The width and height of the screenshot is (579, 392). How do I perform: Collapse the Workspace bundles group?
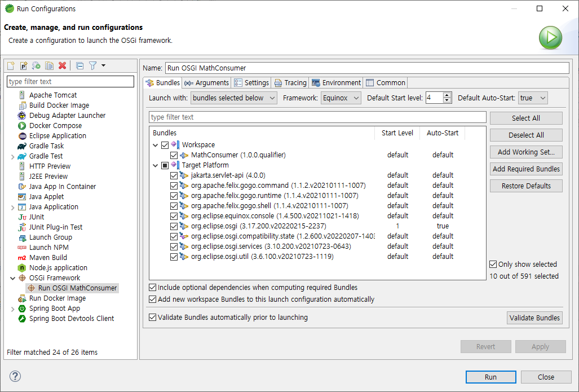point(156,145)
